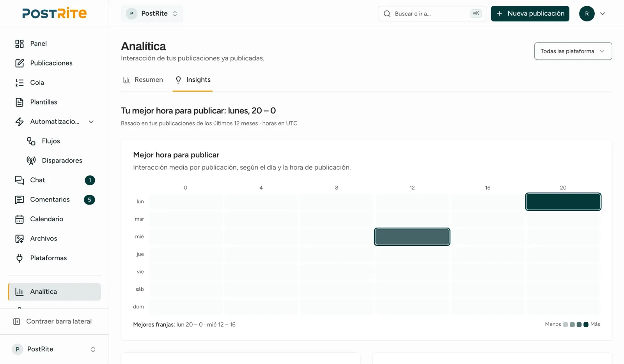Image resolution: width=624 pixels, height=364 pixels.
Task: Click the Buscar o ir a search field
Action: (x=432, y=14)
